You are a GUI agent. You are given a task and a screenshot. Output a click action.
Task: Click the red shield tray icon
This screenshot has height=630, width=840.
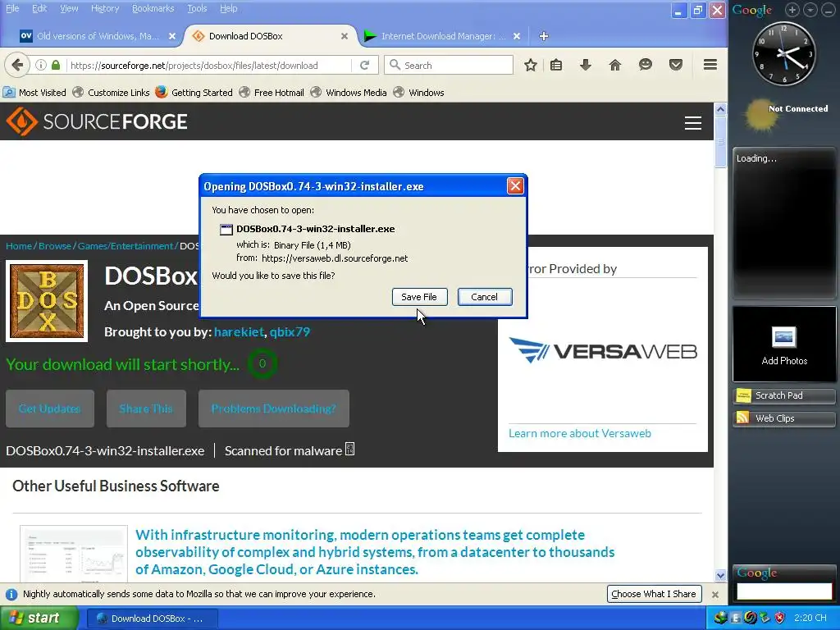click(779, 619)
